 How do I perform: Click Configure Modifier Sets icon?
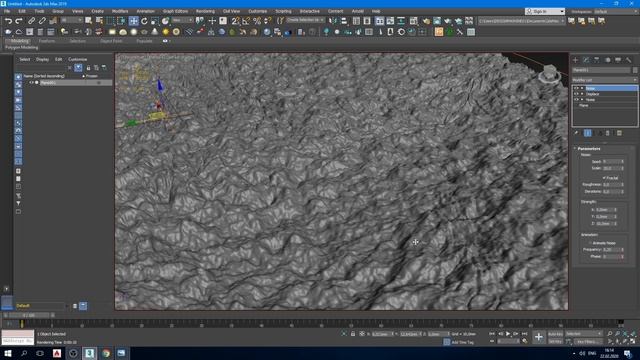tap(619, 133)
